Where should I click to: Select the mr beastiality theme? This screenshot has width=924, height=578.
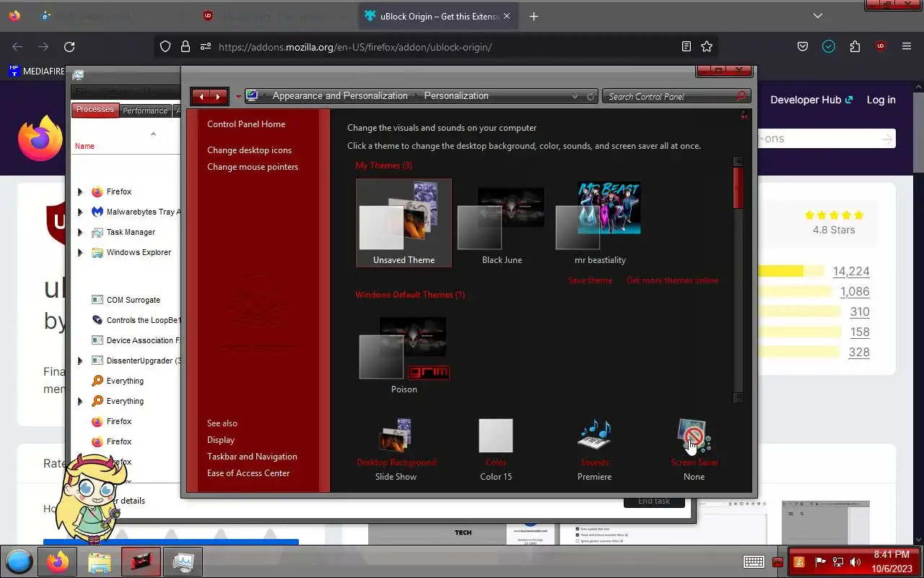[x=600, y=224]
